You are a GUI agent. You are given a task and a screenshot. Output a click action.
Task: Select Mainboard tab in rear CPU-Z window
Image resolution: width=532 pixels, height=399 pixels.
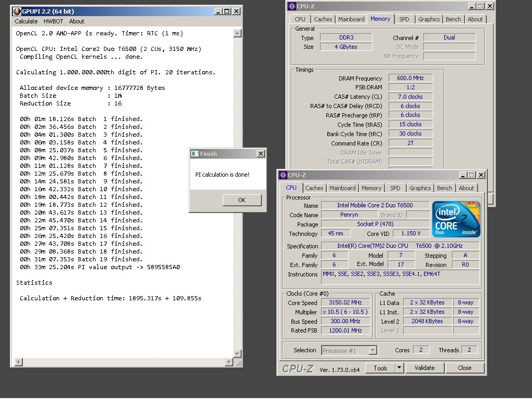point(351,19)
